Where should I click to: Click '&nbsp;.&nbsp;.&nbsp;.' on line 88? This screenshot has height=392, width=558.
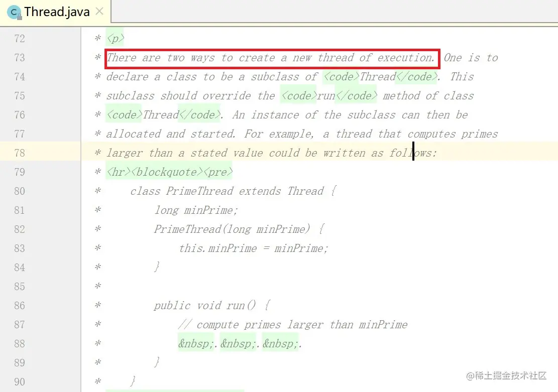coord(240,344)
